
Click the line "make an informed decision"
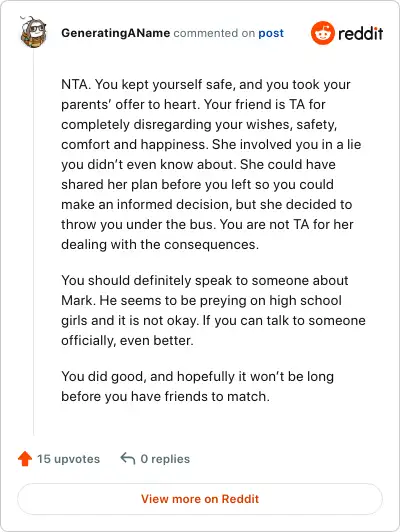coord(207,204)
